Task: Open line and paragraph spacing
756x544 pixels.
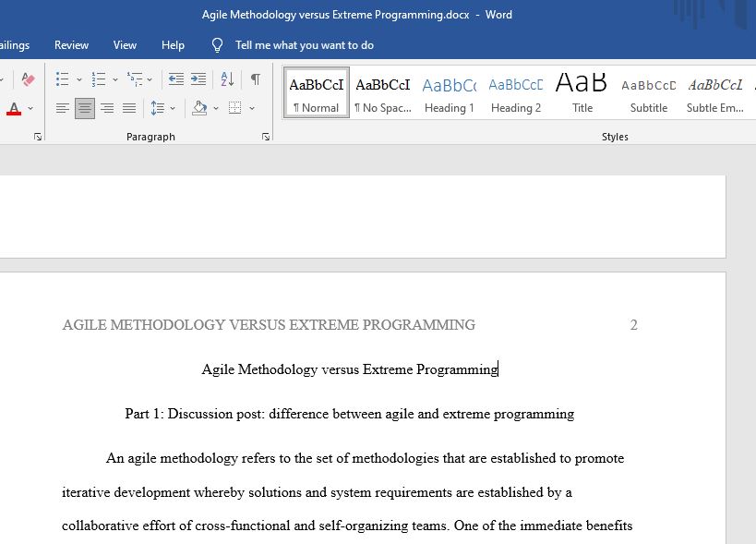Action: click(x=157, y=108)
